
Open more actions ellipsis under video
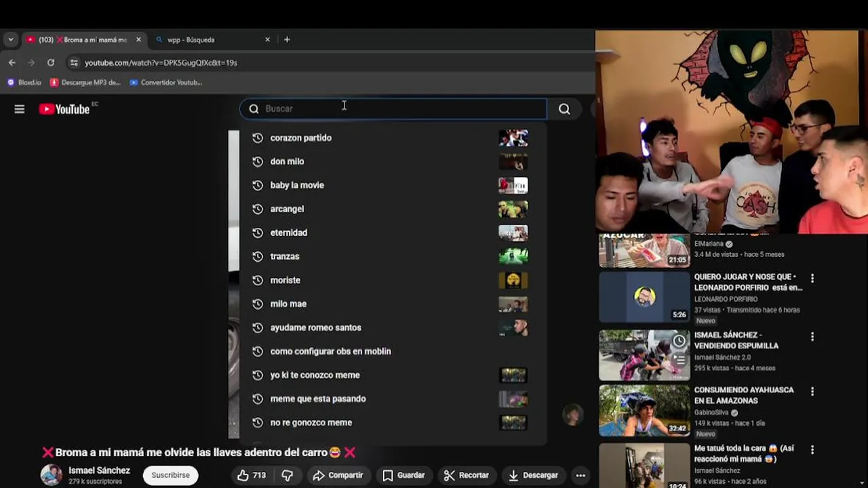point(580,475)
